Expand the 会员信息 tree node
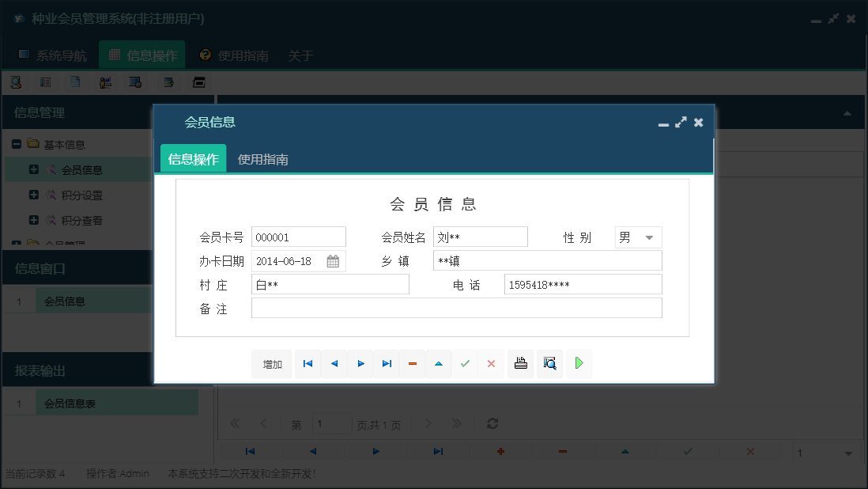Viewport: 868px width, 489px height. click(32, 169)
